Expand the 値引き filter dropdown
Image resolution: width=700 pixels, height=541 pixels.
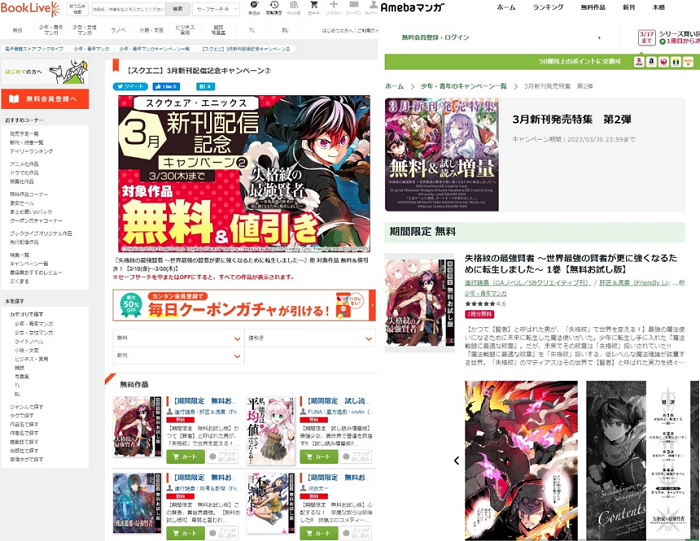point(310,338)
